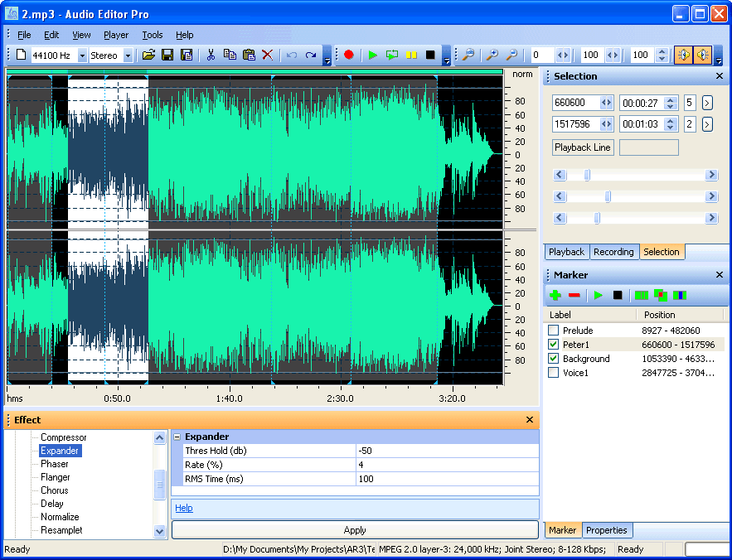Click the Open folder icon
This screenshot has height=560, width=732.
(x=149, y=56)
